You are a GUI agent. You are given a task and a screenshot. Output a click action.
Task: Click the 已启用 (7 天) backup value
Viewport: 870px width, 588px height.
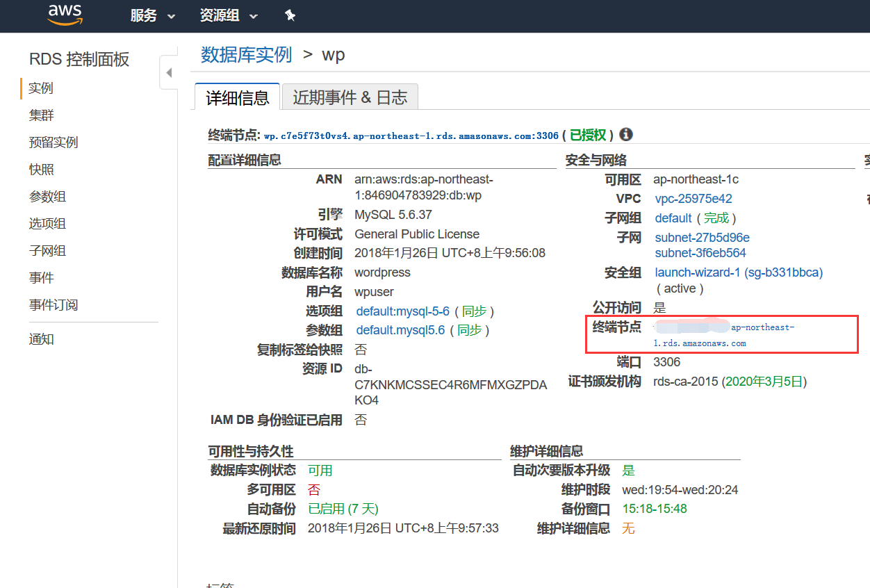[343, 509]
